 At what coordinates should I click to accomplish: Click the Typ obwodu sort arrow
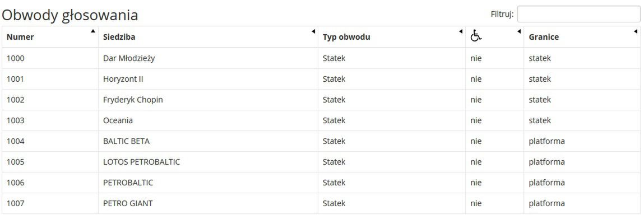(460, 31)
